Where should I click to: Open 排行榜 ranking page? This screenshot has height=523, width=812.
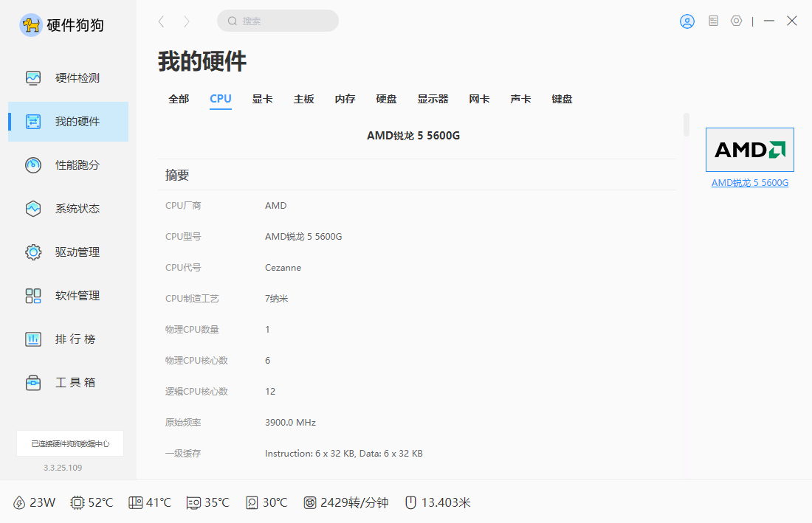coord(69,339)
